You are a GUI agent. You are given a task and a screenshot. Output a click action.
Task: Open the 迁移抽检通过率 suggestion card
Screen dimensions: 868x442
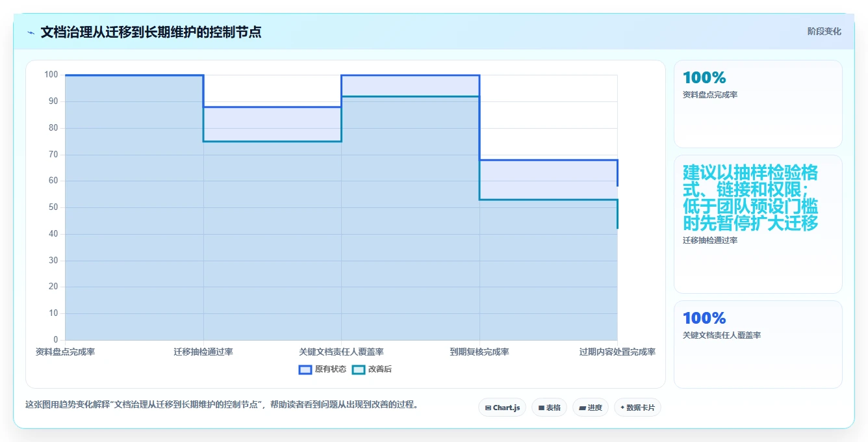click(758, 224)
